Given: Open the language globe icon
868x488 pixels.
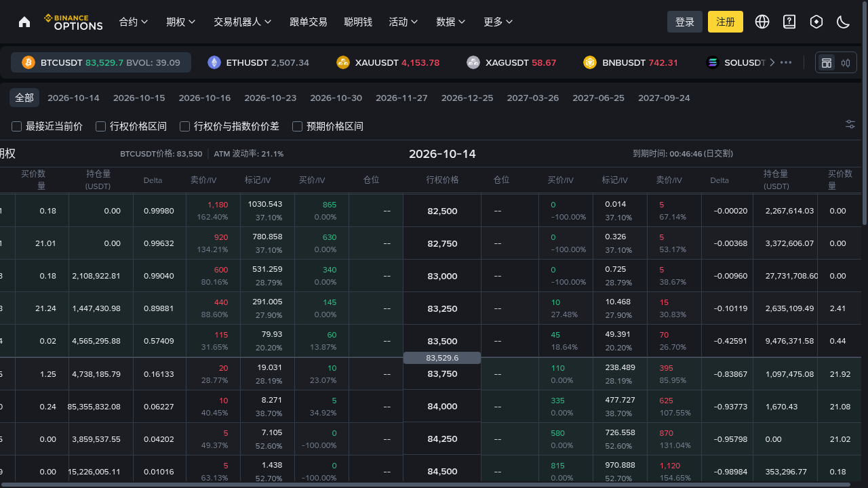Looking at the screenshot, I should (x=762, y=22).
